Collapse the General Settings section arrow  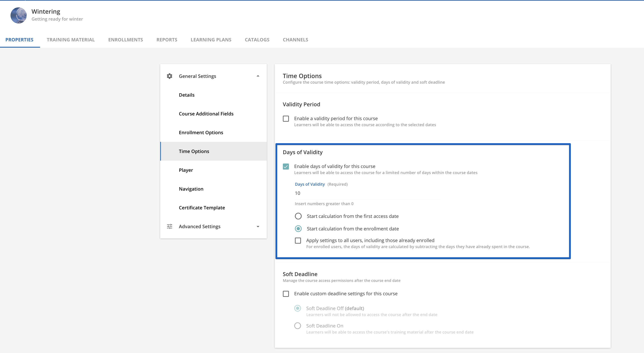click(x=258, y=76)
